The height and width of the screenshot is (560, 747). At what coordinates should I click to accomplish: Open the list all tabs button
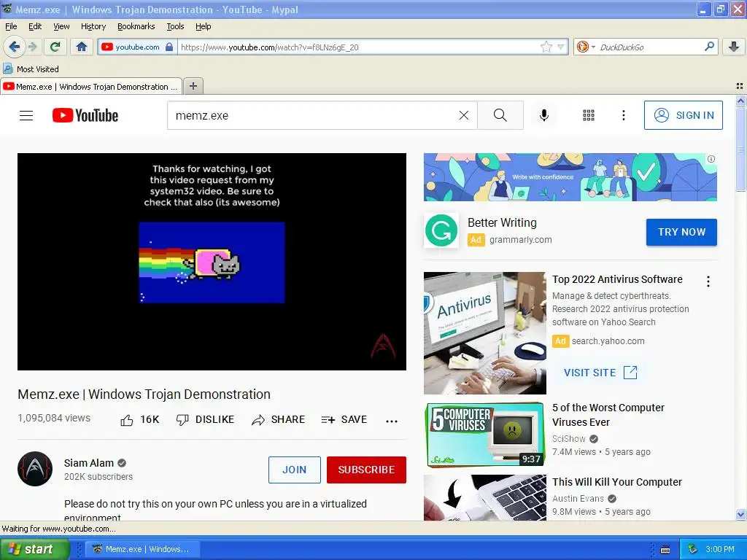[740, 86]
